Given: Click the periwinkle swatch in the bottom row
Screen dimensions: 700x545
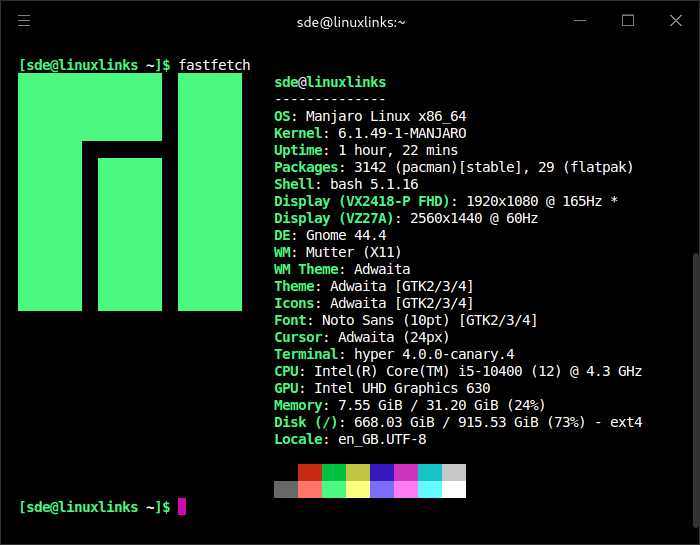Looking at the screenshot, I should click(x=382, y=490).
